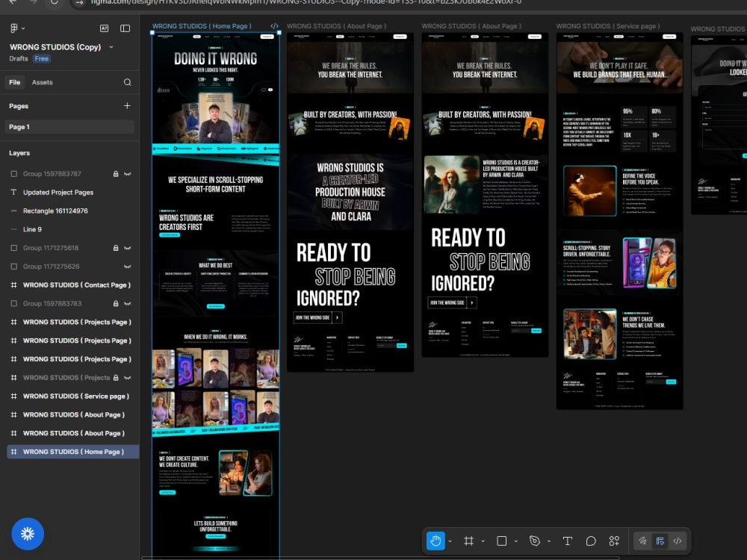This screenshot has height=560, width=747.
Task: Click the frame icon of Contact Page layer
Action: [x=13, y=284]
